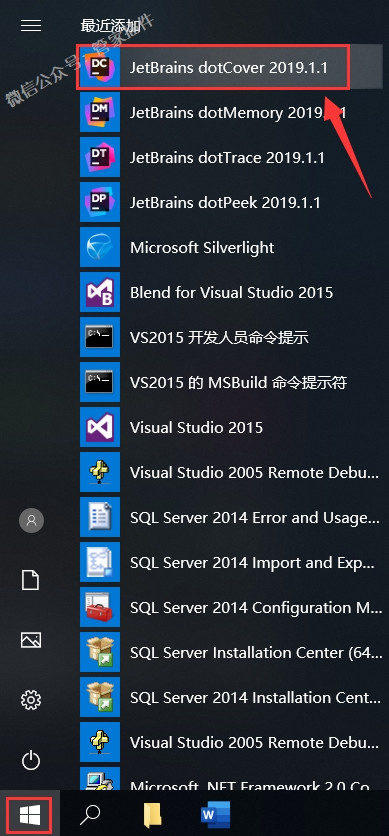Launch the Visual Studio 2015 purple icon
Viewport: 389px width, 836px height.
point(100,428)
